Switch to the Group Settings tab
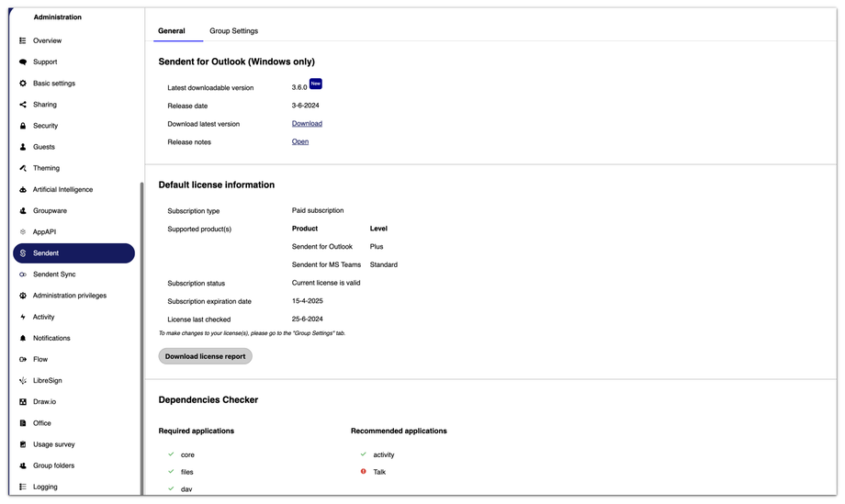The height and width of the screenshot is (504, 845). click(x=233, y=31)
